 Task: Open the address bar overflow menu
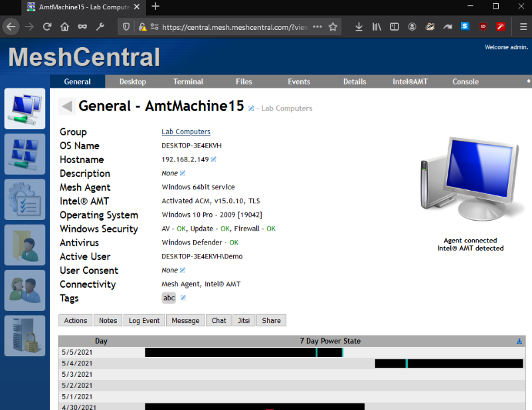pyautogui.click(x=318, y=27)
